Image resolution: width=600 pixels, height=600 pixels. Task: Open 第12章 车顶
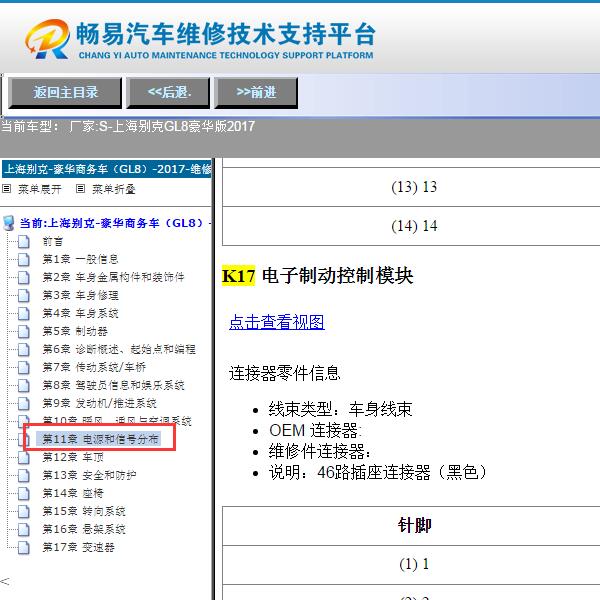tap(73, 457)
